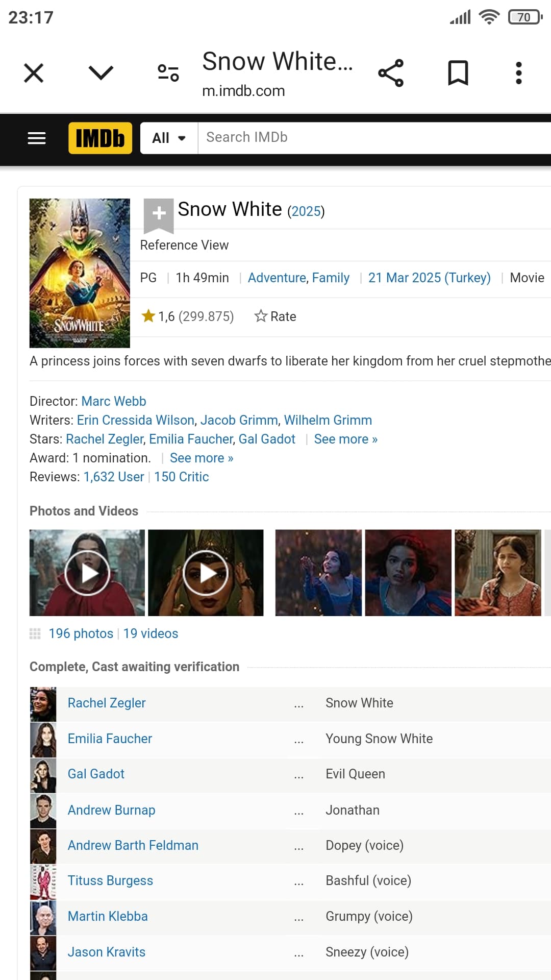Tap the IMDb logo
The image size is (551, 980).
click(x=100, y=138)
